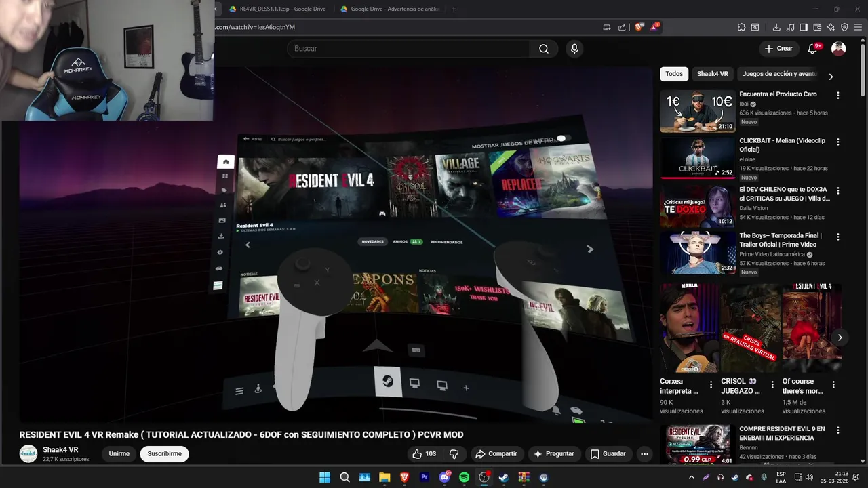Open options for Corxea interpreta short

(x=711, y=384)
